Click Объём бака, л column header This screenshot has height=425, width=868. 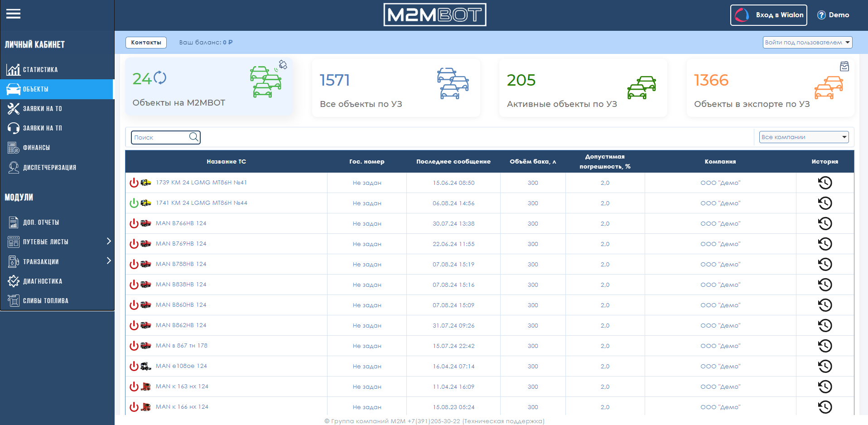pyautogui.click(x=533, y=161)
